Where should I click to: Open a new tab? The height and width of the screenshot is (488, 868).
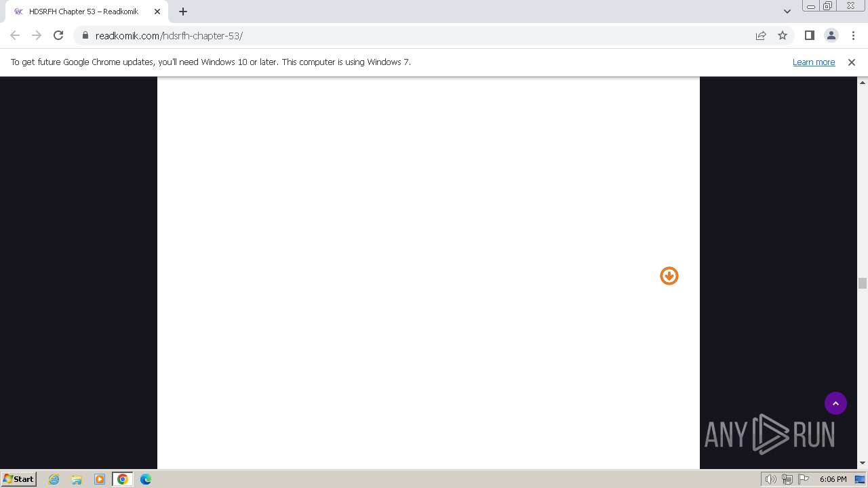pyautogui.click(x=182, y=12)
